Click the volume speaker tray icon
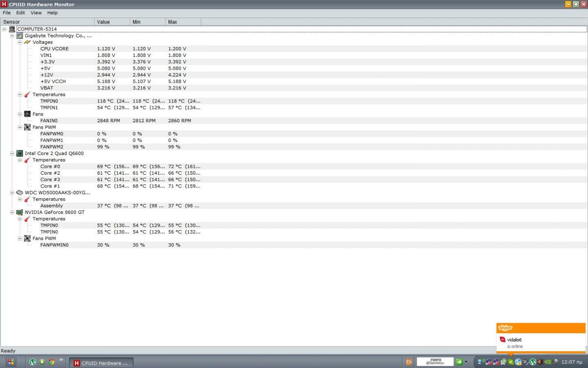 pos(540,362)
